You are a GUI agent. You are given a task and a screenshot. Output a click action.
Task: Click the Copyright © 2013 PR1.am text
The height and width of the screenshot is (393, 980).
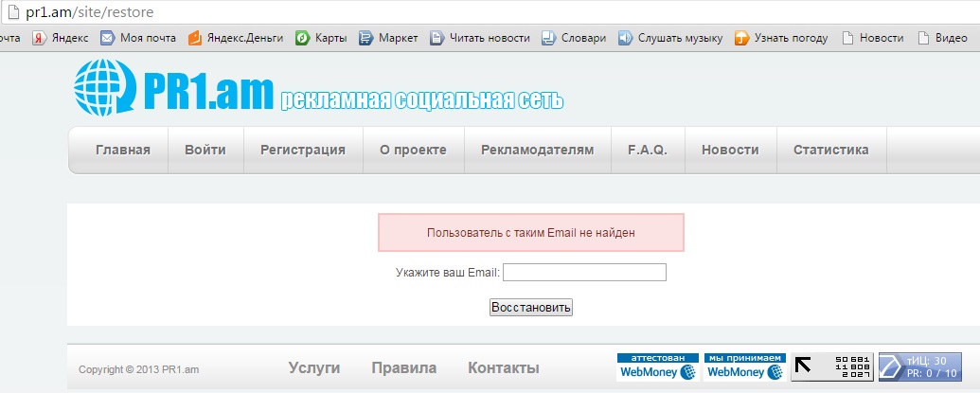[x=139, y=370]
